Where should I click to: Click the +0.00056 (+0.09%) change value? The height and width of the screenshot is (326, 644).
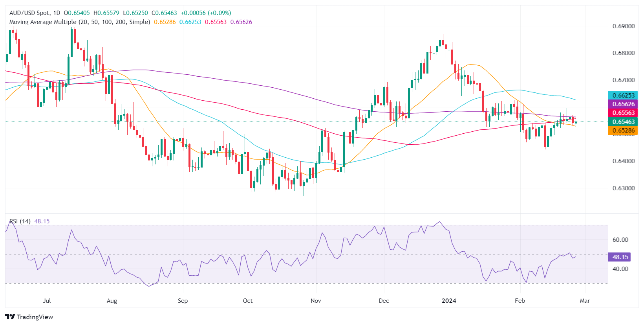(x=206, y=13)
